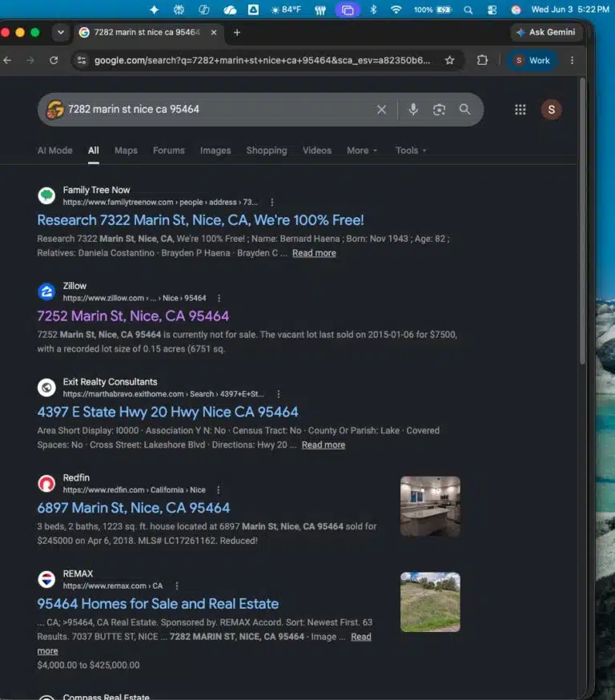The height and width of the screenshot is (700, 615).
Task: Open the Redfin result options menu
Action: coord(219,490)
